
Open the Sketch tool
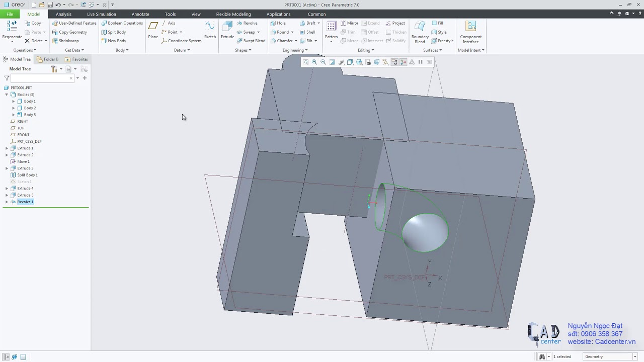tap(210, 30)
